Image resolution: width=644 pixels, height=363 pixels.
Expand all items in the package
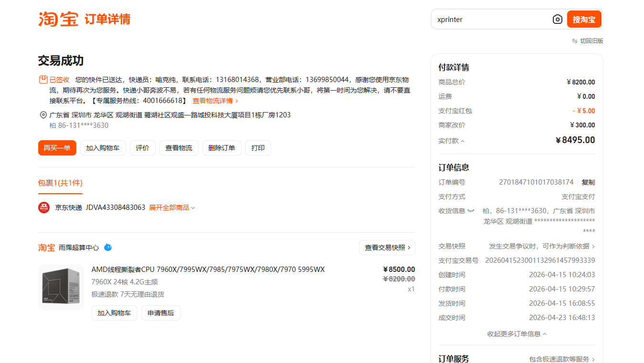coord(172,207)
